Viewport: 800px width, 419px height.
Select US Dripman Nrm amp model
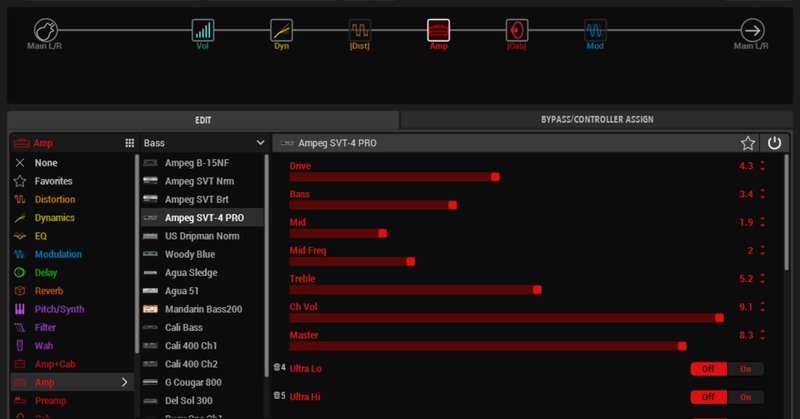click(203, 236)
